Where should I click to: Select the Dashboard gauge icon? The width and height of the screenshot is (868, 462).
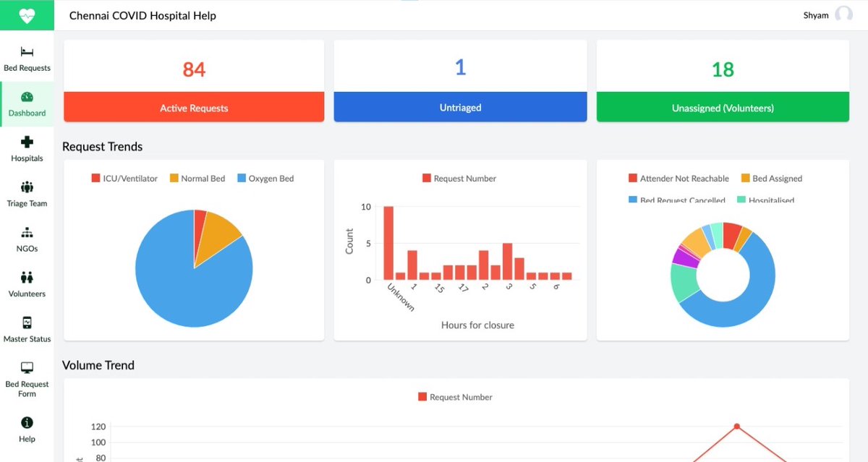[27, 97]
